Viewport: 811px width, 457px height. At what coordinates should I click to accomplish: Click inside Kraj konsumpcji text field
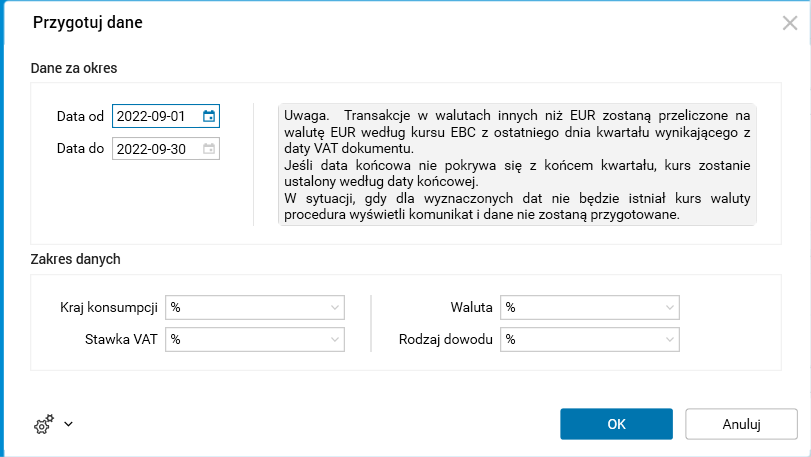[x=247, y=307]
